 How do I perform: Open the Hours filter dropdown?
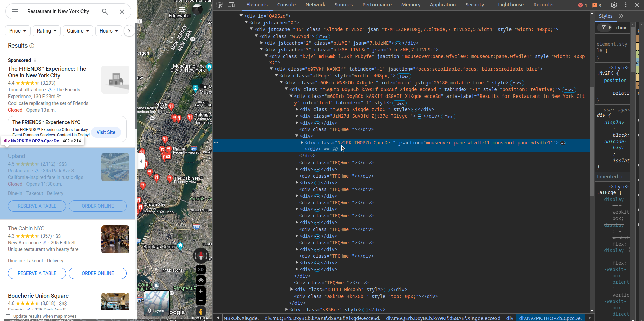click(109, 31)
